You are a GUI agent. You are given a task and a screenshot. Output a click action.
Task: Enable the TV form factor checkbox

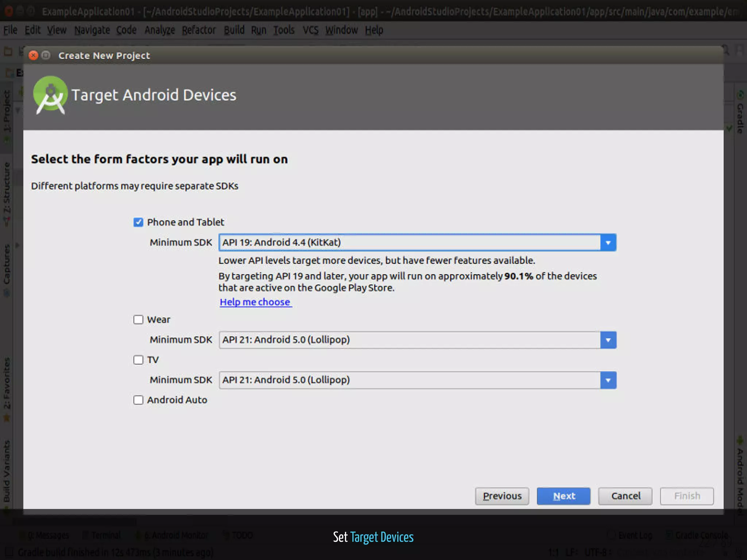pos(138,360)
